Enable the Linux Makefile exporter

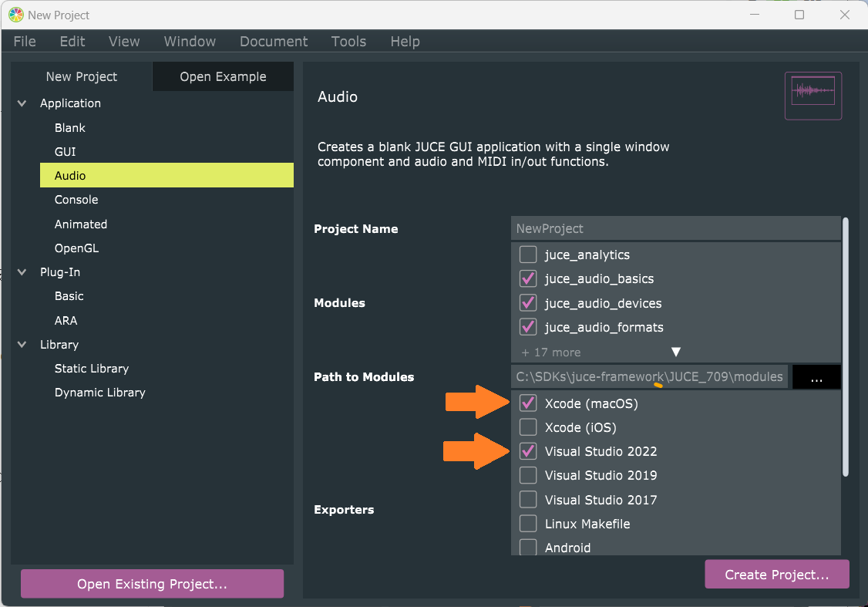[528, 524]
